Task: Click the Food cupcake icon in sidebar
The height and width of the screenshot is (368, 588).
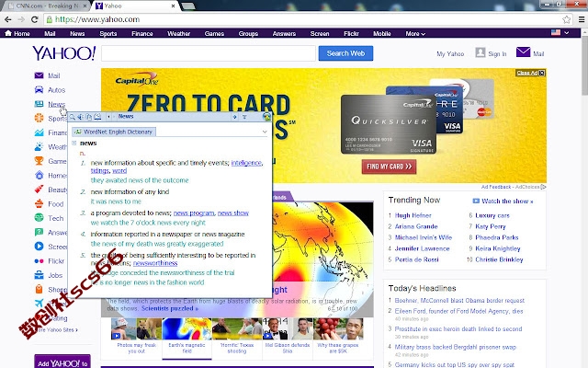Action: pyautogui.click(x=39, y=204)
